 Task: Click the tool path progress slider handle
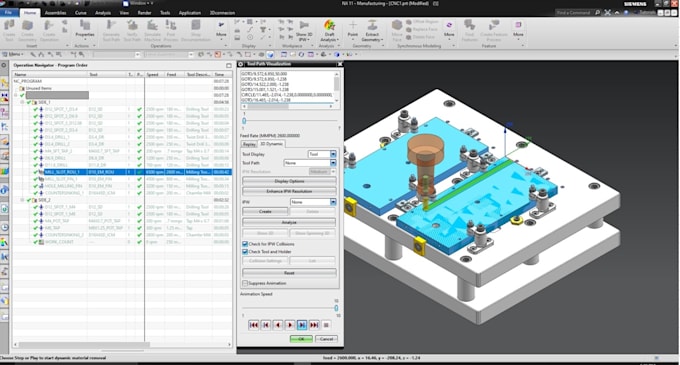point(244,121)
